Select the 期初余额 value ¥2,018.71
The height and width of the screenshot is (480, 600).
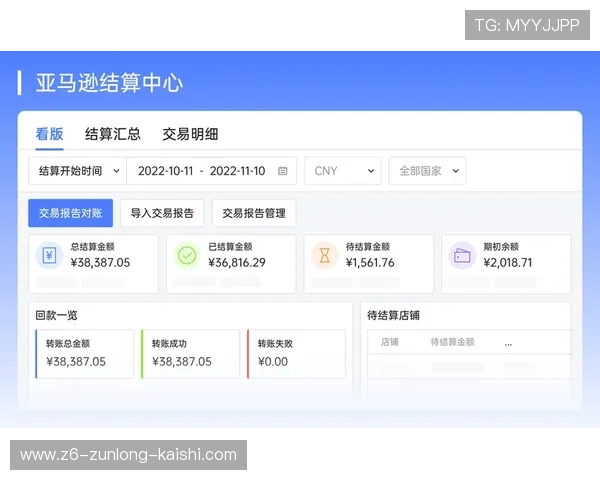[x=508, y=263]
